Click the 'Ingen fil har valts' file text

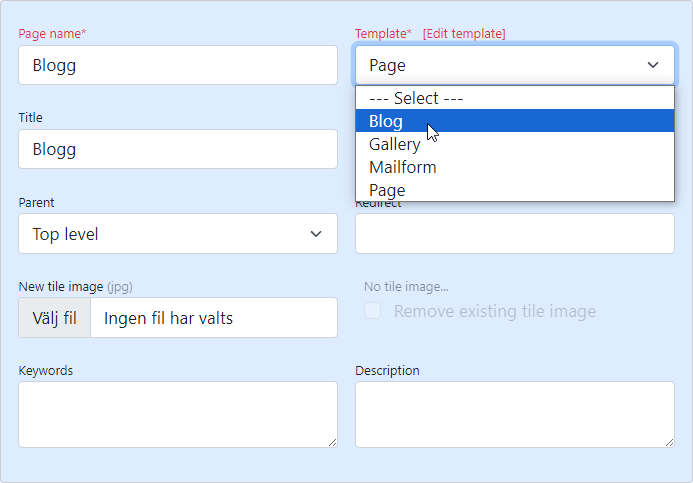click(168, 318)
